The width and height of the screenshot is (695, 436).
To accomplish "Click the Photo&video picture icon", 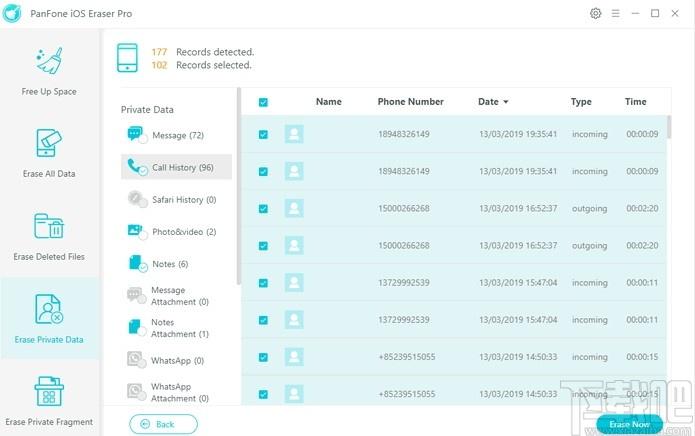I will pos(136,231).
